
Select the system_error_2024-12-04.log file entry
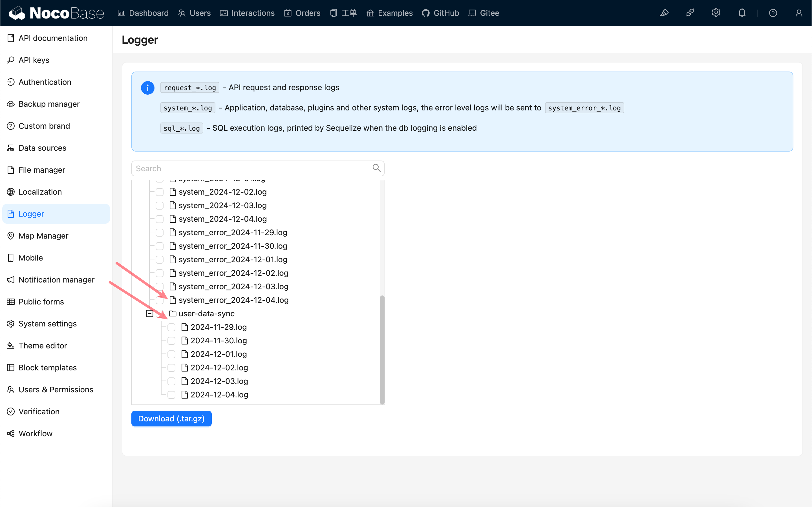(x=233, y=300)
